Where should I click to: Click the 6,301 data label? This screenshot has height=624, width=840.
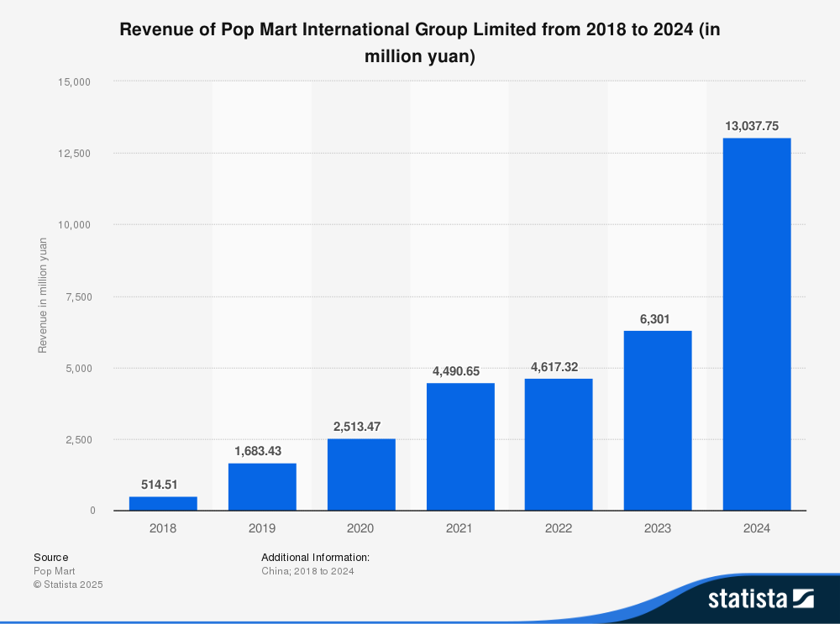click(654, 319)
